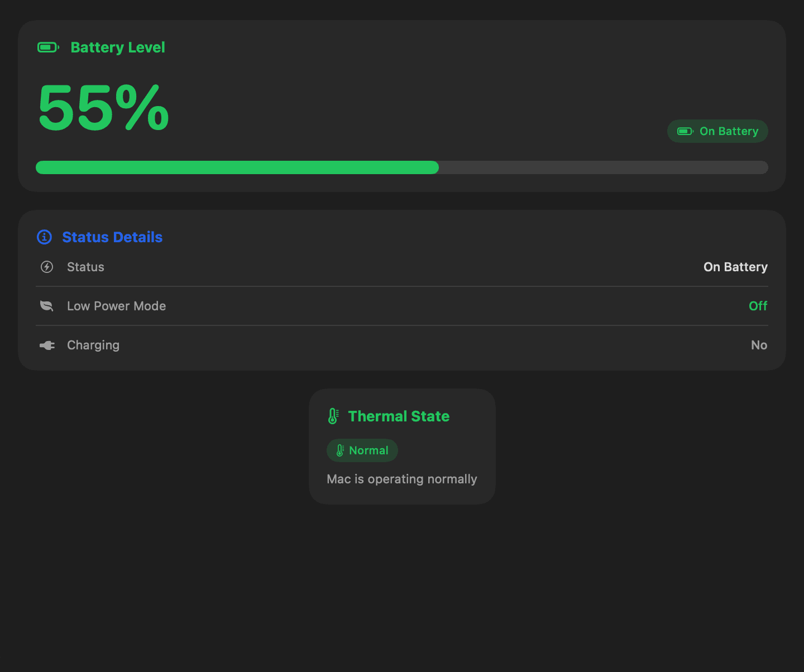Click the battery icon inside On Battery badge
The height and width of the screenshot is (672, 804).
click(x=685, y=131)
